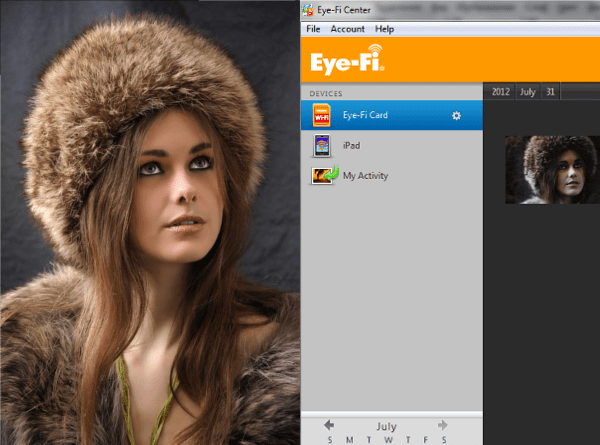Viewport: 600px width, 445px height.
Task: Select the iPad device icon
Action: click(322, 146)
